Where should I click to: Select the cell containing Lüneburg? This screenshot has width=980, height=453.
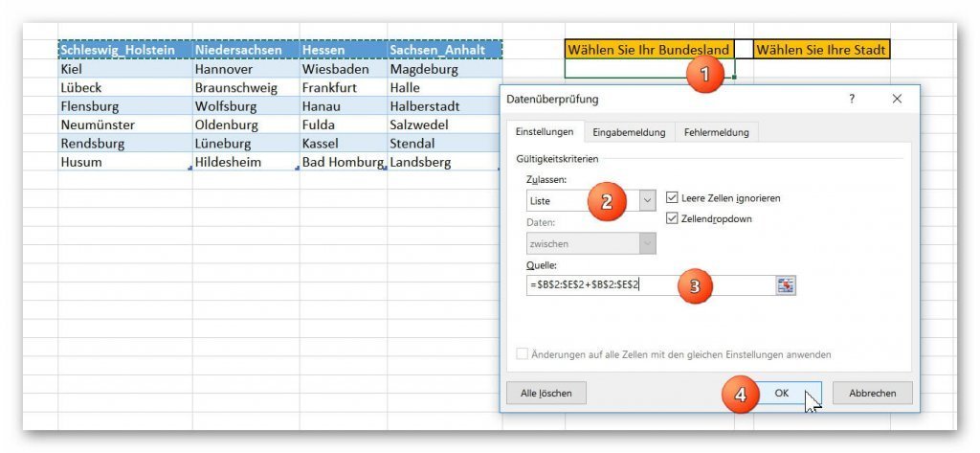pos(246,144)
